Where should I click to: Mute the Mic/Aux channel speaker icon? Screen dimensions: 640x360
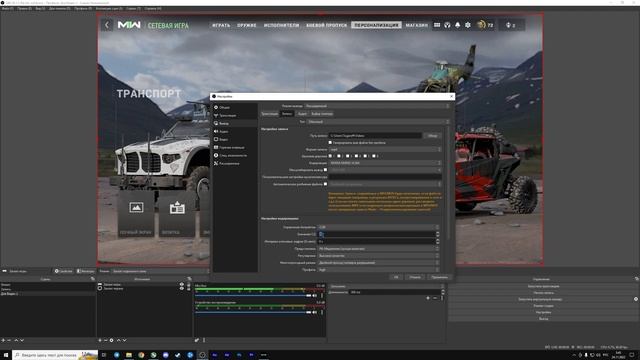[x=315, y=296]
